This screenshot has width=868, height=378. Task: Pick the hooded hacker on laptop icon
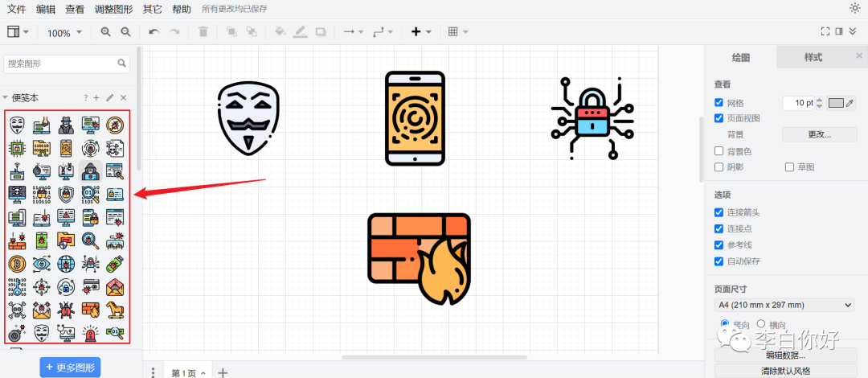tap(90, 171)
